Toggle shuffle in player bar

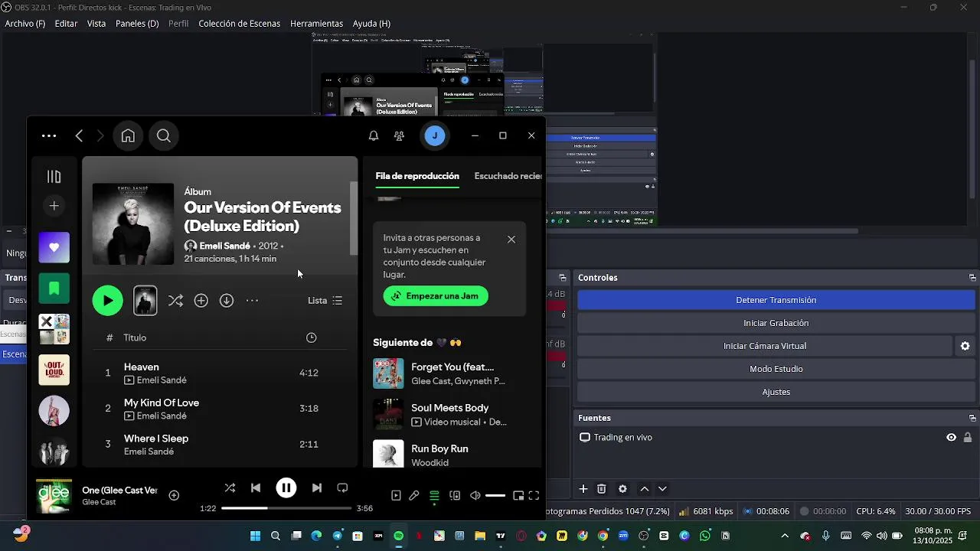coord(230,487)
